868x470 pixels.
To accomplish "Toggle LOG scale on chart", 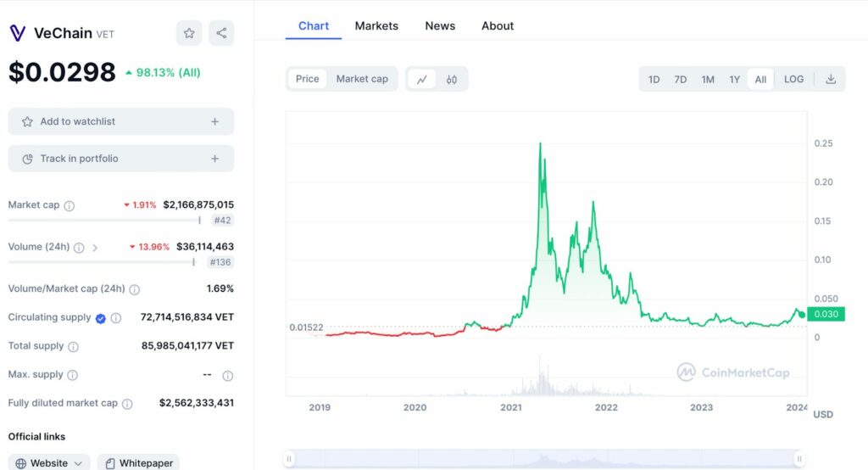I will click(793, 79).
